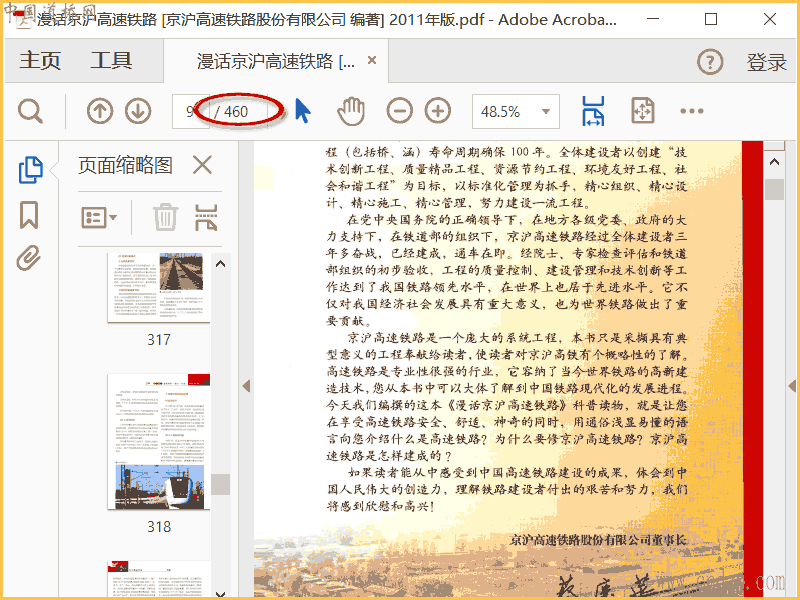Expand the right tools pane arrow

pyautogui.click(x=792, y=386)
